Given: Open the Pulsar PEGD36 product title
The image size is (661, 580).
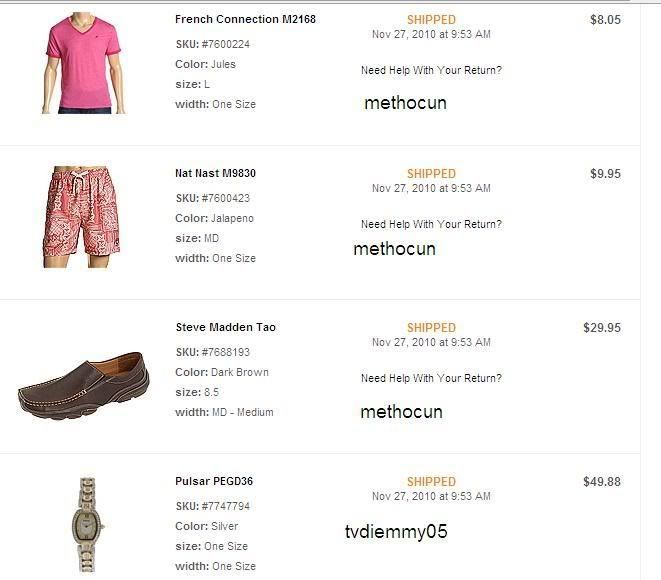Looking at the screenshot, I should click(x=214, y=481).
